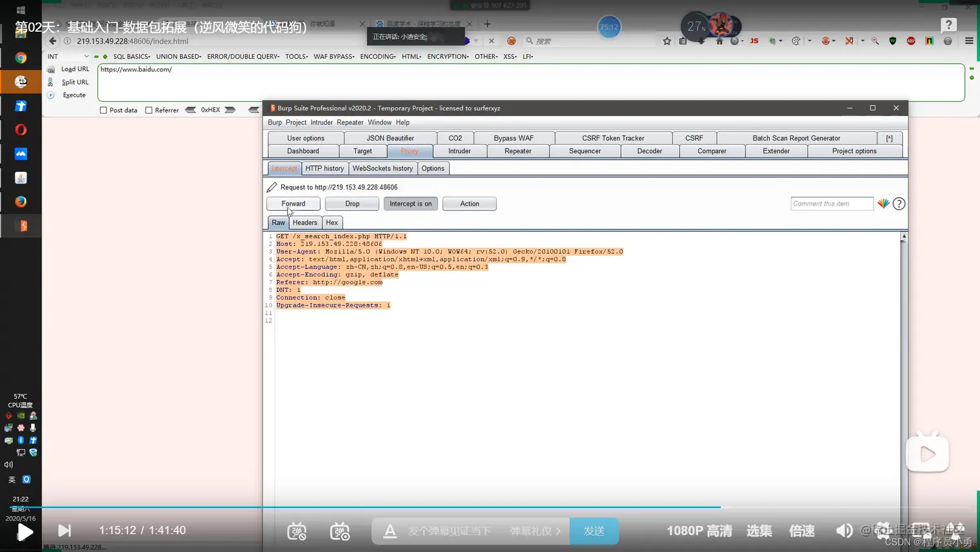Enable the Post data checkbox
Viewport: 980px width, 552px height.
[103, 110]
